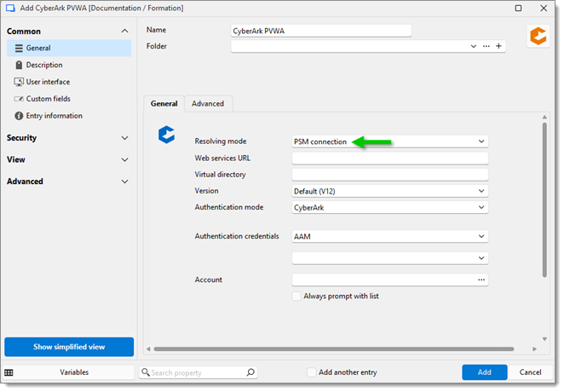Open the Version dropdown
The width and height of the screenshot is (564, 392).
pyautogui.click(x=481, y=192)
